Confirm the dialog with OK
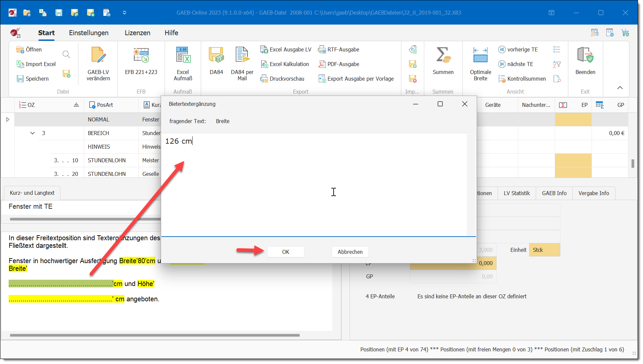The height and width of the screenshot is (364, 643). click(285, 252)
